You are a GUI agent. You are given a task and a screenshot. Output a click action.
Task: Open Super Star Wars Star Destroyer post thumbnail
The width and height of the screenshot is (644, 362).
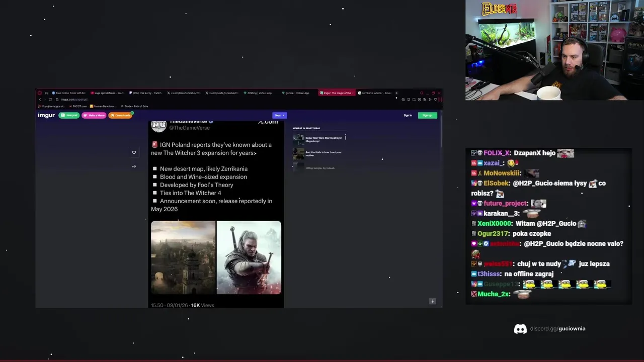point(298,139)
